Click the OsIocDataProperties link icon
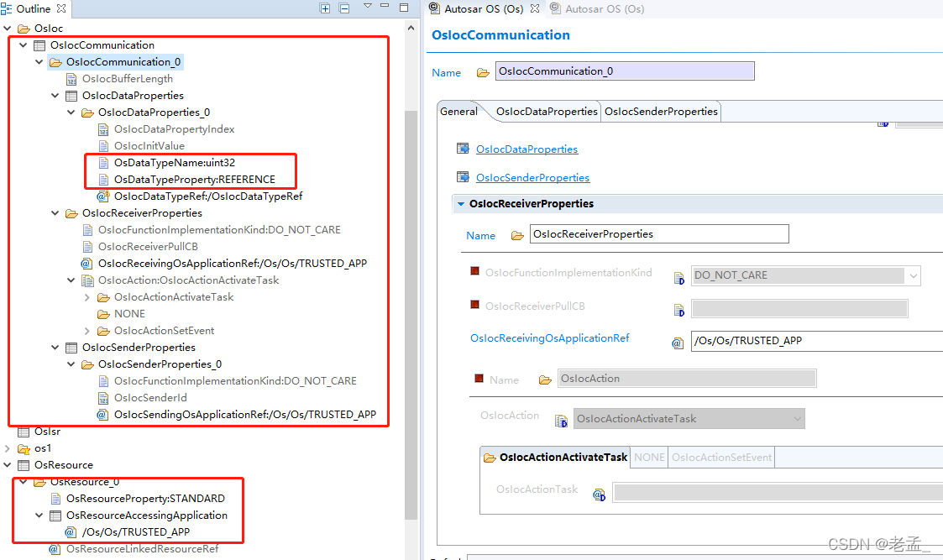This screenshot has height=560, width=943. coord(463,149)
